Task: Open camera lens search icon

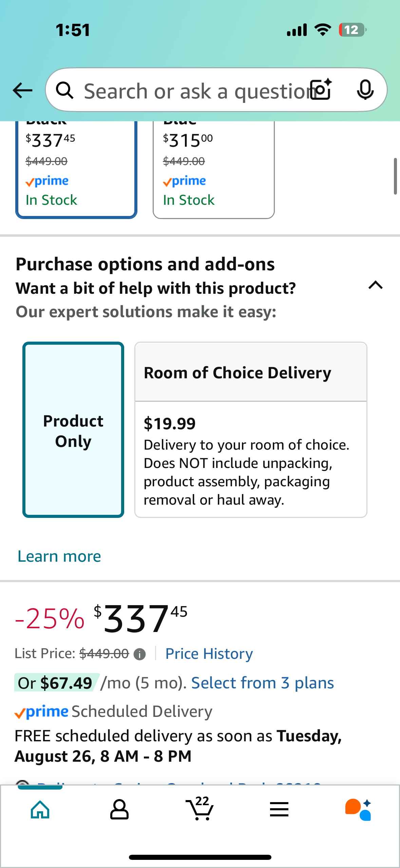Action: coord(321,90)
